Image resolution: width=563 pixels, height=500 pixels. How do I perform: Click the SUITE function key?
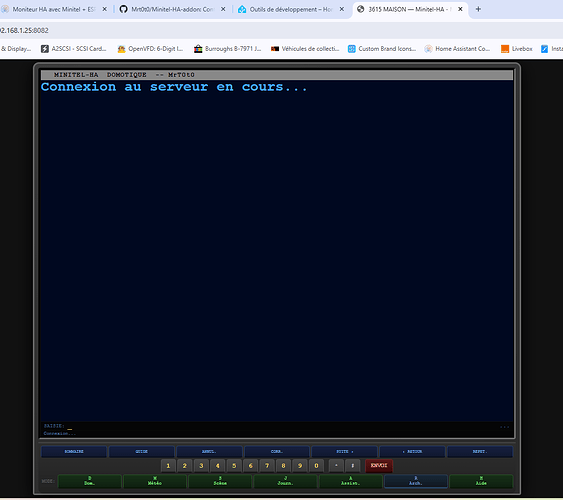[345, 452]
